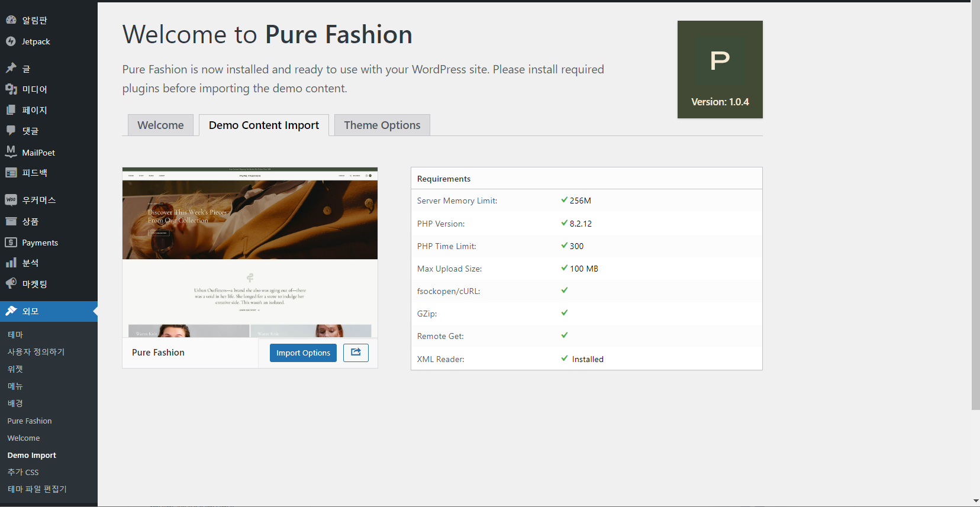Open the Jetpack sidebar icon
This screenshot has height=507, width=980.
(11, 41)
